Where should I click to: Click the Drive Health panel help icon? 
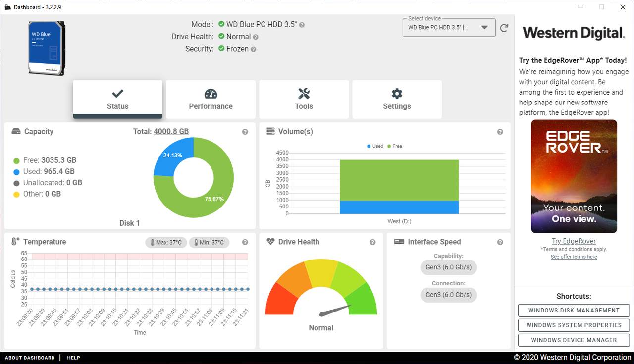point(372,242)
